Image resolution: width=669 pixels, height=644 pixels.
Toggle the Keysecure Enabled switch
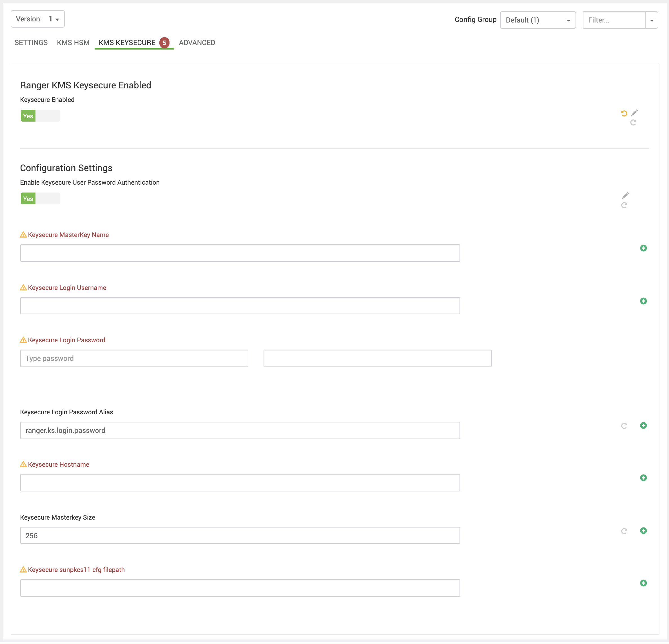40,116
